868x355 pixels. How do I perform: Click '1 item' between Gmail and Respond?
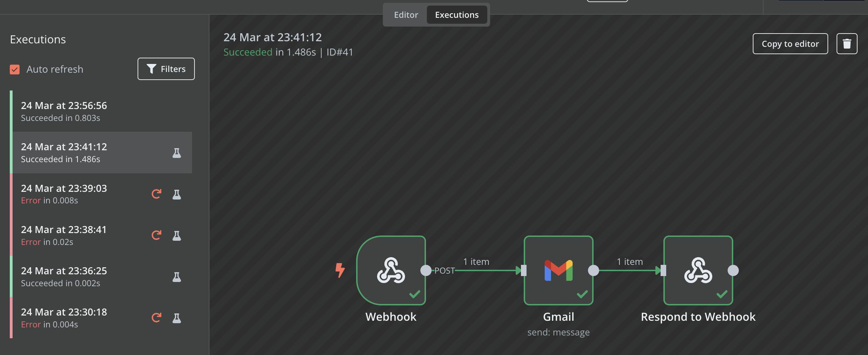click(x=630, y=262)
